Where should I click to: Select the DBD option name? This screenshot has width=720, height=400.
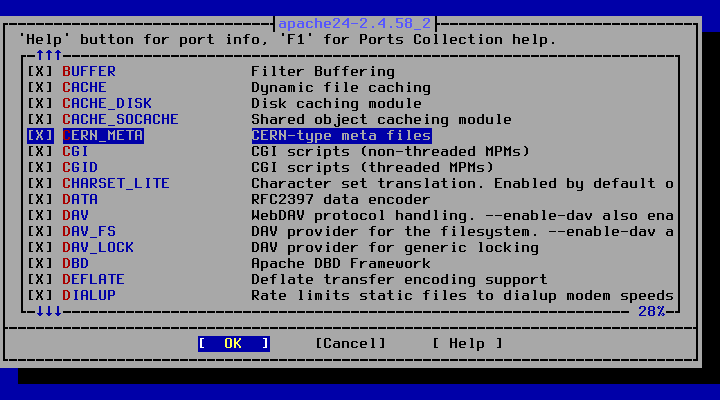(75, 264)
